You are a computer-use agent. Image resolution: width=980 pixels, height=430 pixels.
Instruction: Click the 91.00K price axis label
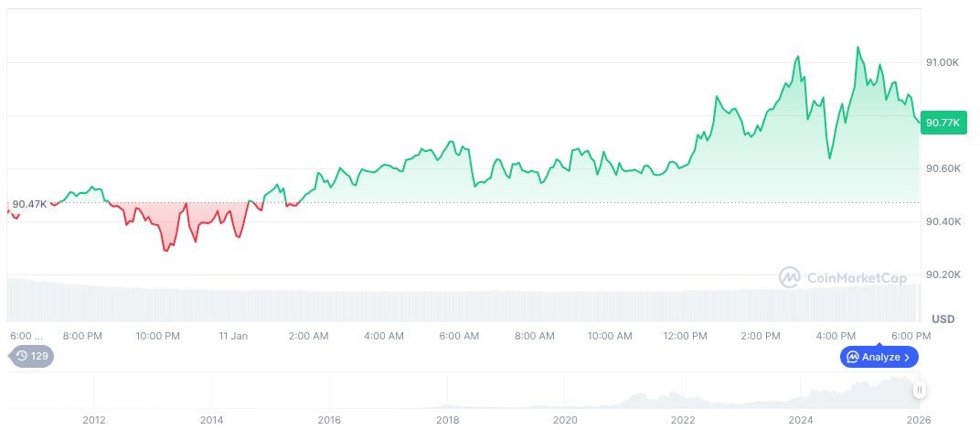coord(942,62)
